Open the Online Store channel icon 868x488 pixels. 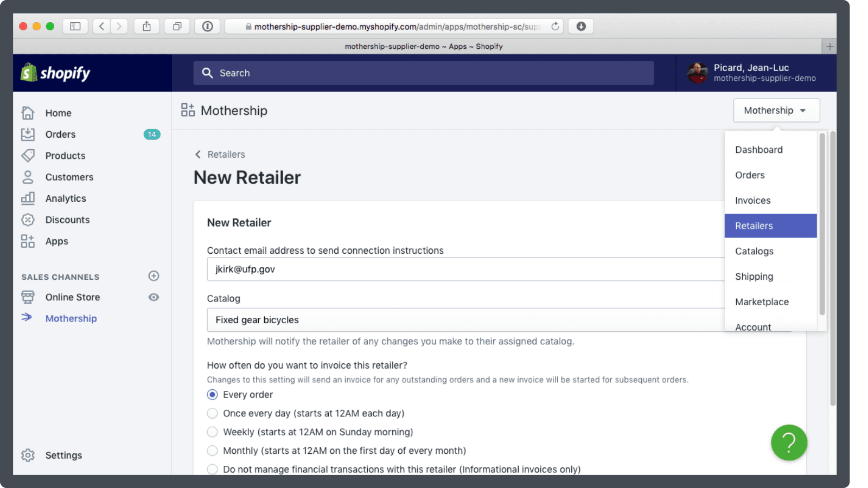pyautogui.click(x=28, y=297)
